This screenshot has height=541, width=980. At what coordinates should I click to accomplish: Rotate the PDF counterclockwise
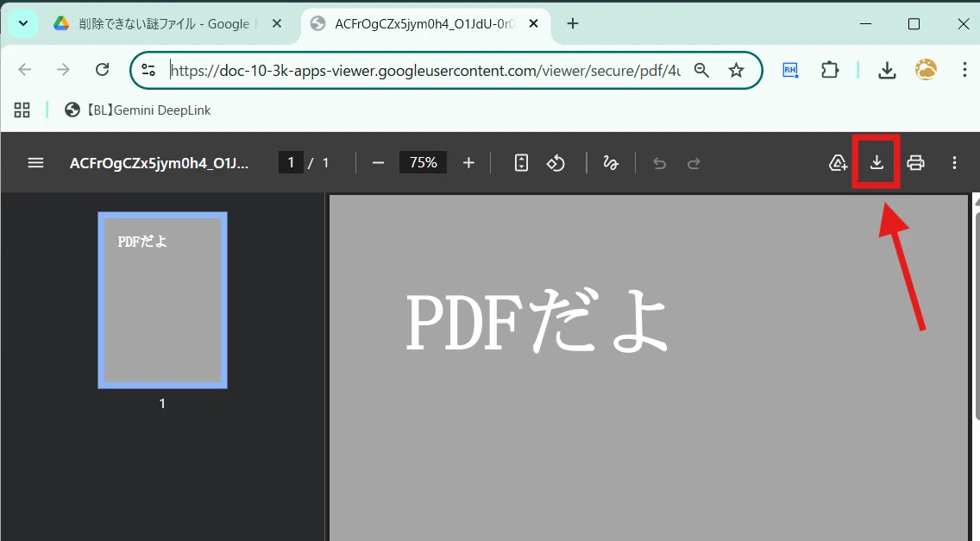click(556, 162)
